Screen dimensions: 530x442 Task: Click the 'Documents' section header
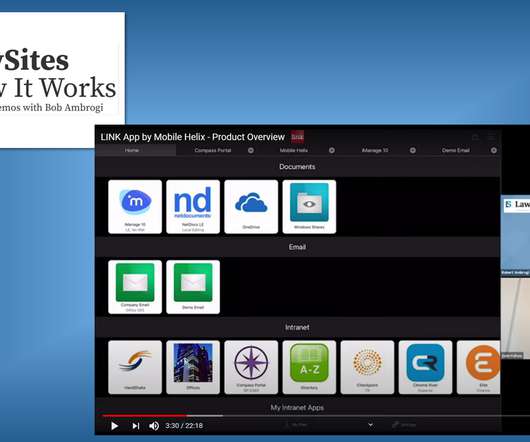pyautogui.click(x=297, y=167)
